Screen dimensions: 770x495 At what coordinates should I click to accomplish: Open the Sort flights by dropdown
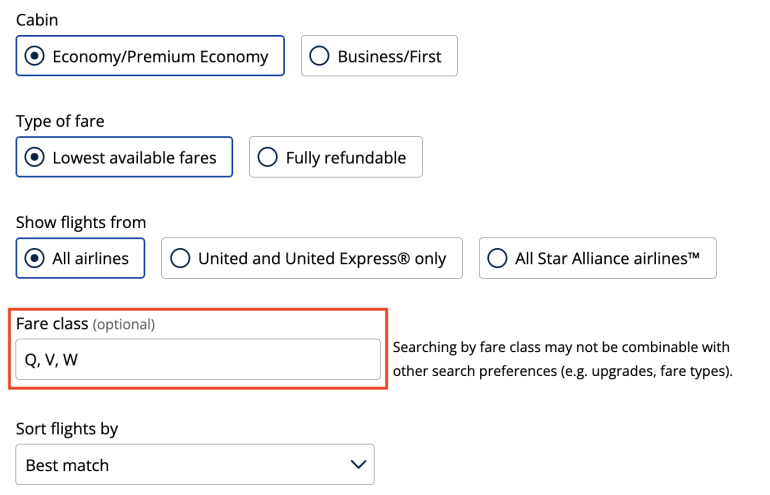click(x=195, y=465)
